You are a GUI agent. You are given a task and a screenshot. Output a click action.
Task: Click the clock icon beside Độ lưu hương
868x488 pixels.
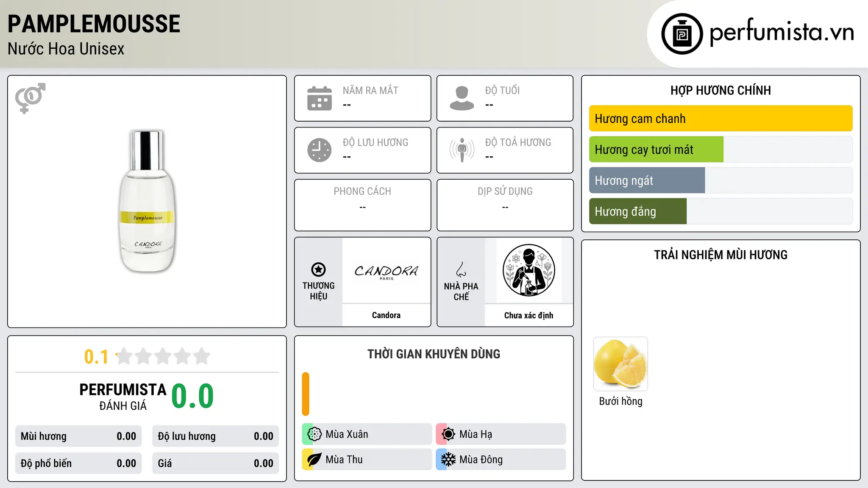(x=320, y=150)
